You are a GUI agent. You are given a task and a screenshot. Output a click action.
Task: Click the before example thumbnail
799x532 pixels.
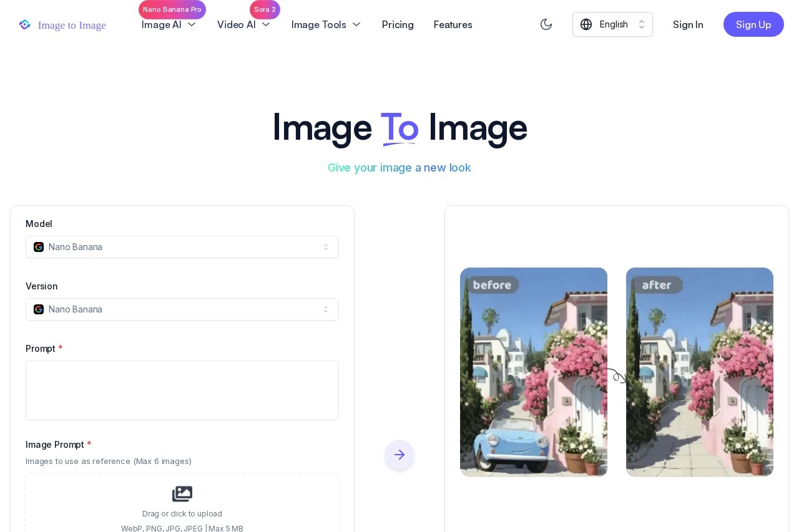[x=534, y=372]
